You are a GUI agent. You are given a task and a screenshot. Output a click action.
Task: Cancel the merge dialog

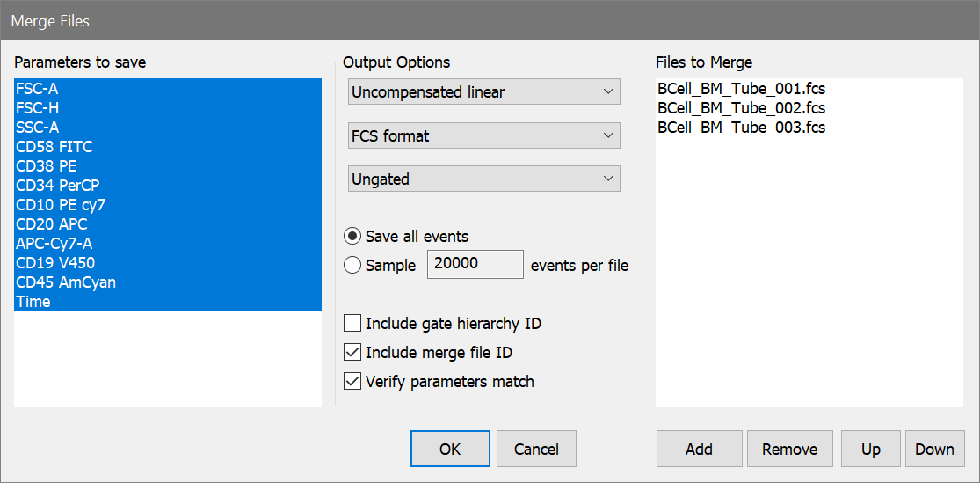click(536, 449)
